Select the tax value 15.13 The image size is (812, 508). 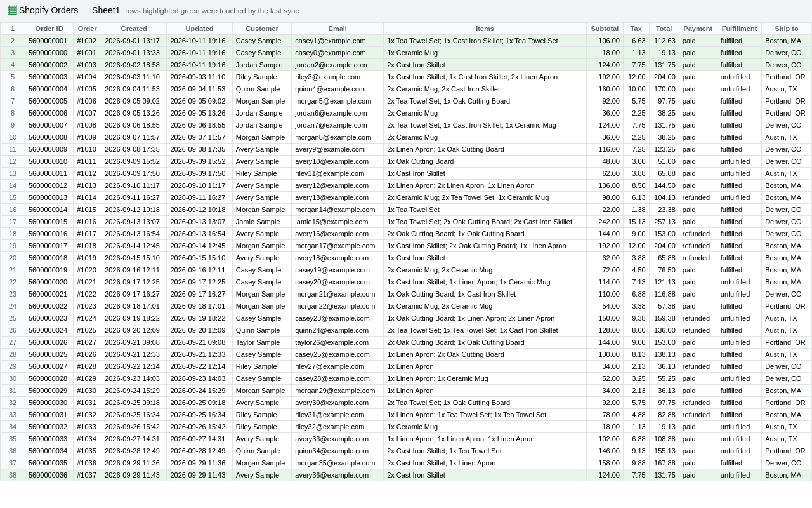(636, 222)
